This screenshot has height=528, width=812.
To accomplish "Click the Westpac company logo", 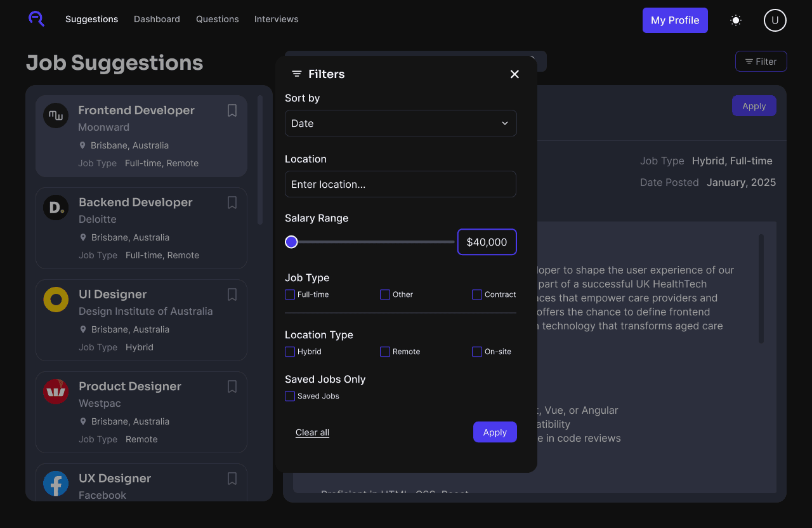I will pos(56,392).
